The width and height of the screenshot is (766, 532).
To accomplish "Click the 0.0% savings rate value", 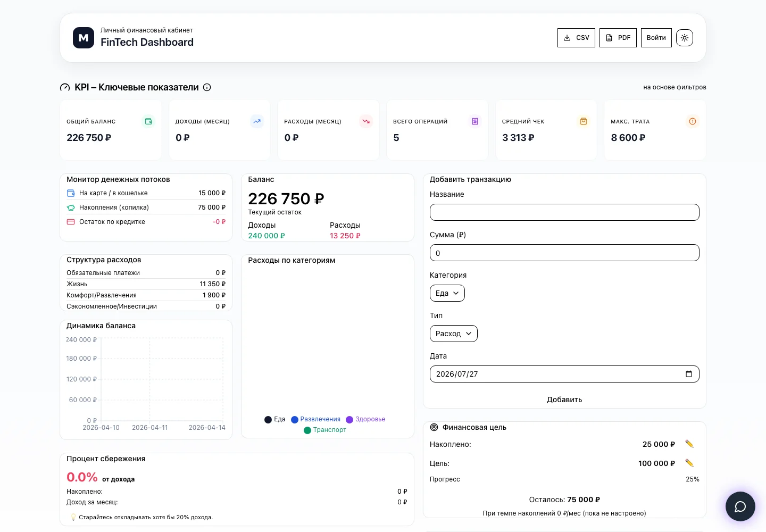I will point(82,477).
